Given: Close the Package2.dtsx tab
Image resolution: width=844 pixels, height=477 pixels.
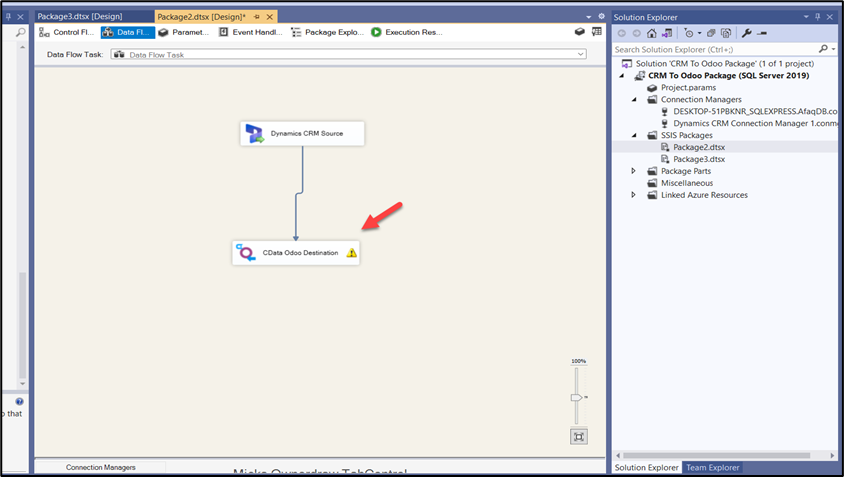Looking at the screenshot, I should pyautogui.click(x=270, y=17).
